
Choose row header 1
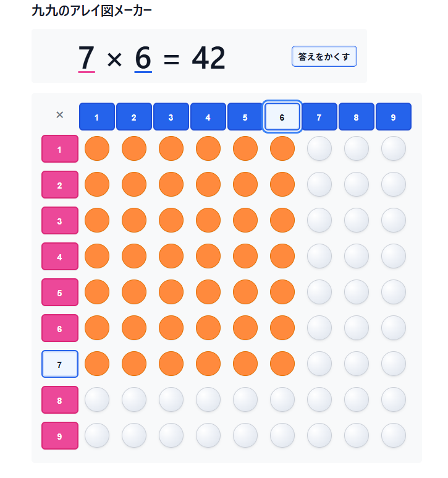[x=60, y=149]
